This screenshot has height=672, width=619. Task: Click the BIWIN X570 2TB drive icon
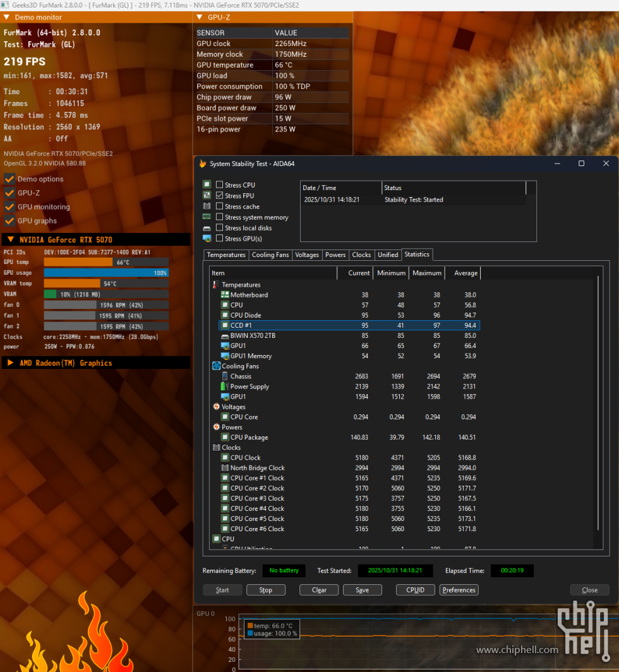[225, 335]
